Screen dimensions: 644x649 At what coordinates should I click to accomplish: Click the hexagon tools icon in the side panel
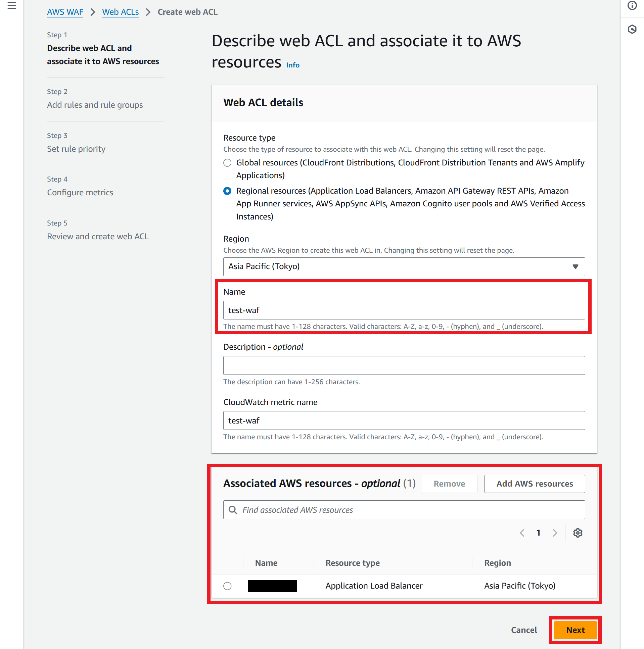pos(632,30)
